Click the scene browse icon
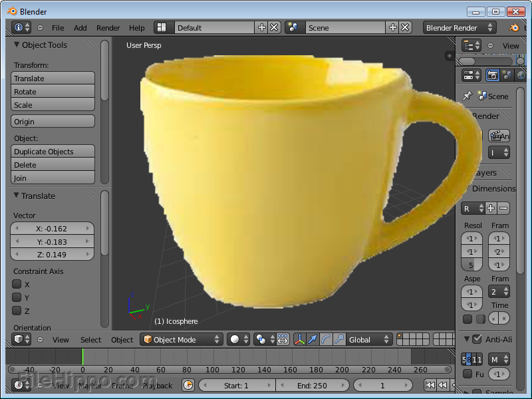 coord(293,27)
